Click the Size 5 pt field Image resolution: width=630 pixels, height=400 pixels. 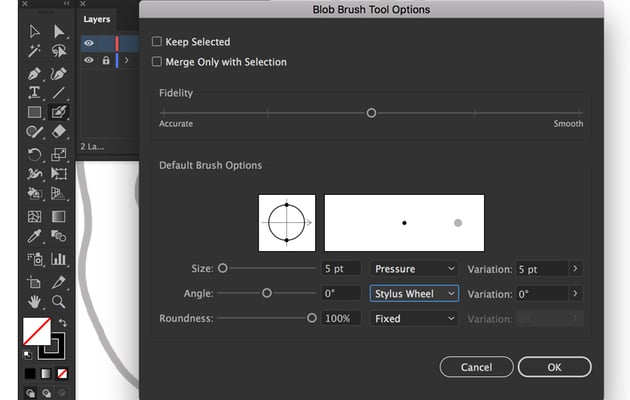click(341, 269)
